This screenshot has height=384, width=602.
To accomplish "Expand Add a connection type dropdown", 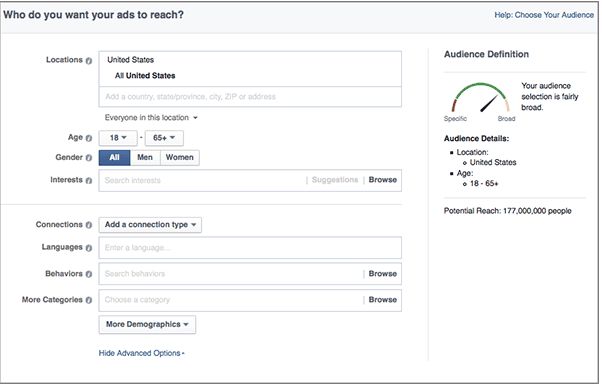I will point(150,225).
